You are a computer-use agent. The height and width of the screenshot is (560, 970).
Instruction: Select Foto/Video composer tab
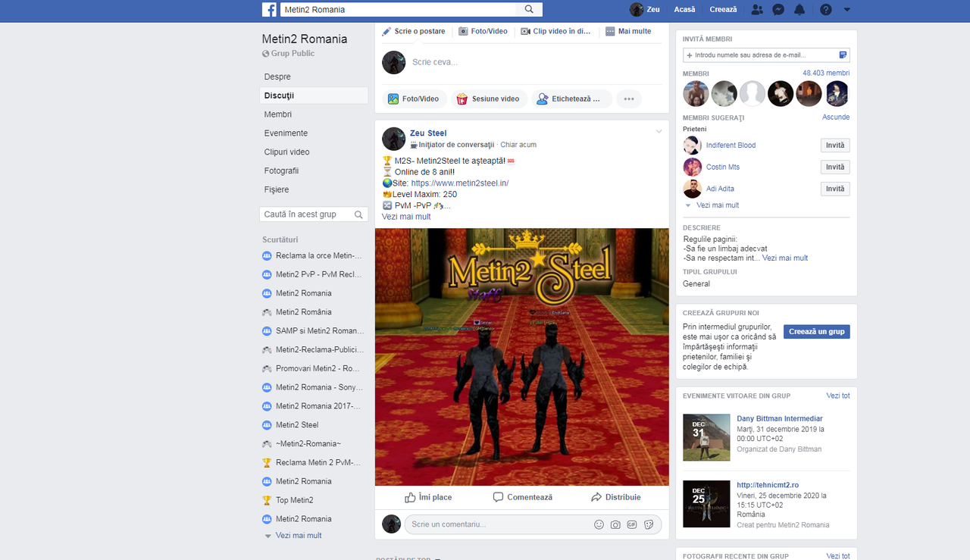pos(482,32)
